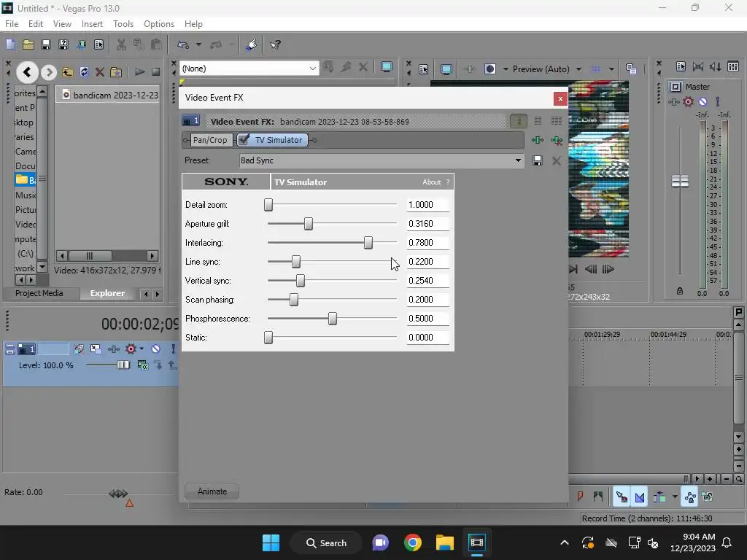Click the Explorer red delete X icon
This screenshot has height=560, width=747.
99,72
